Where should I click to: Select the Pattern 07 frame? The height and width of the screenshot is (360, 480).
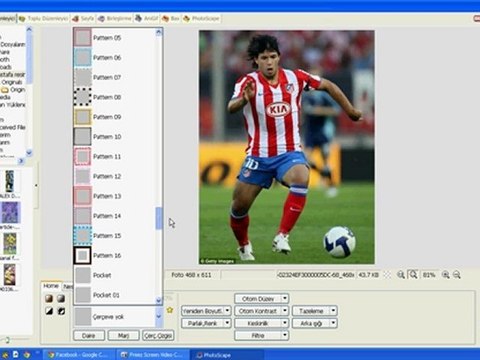pyautogui.click(x=114, y=77)
